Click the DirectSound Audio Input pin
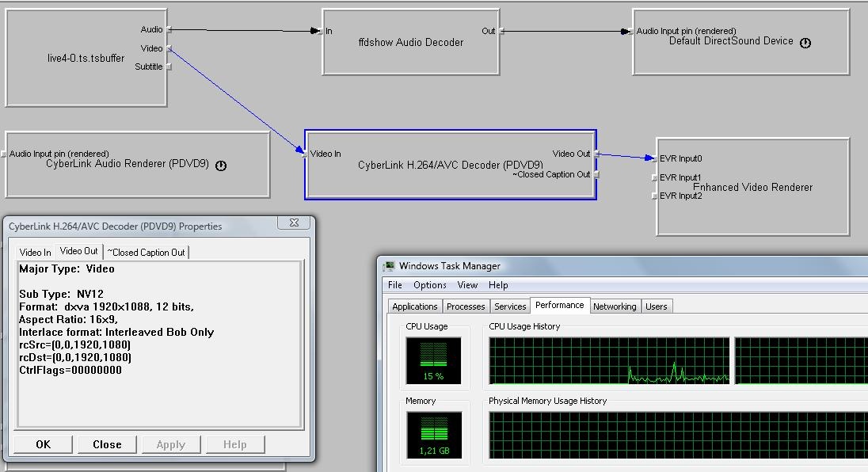The height and width of the screenshot is (472, 868). point(630,31)
